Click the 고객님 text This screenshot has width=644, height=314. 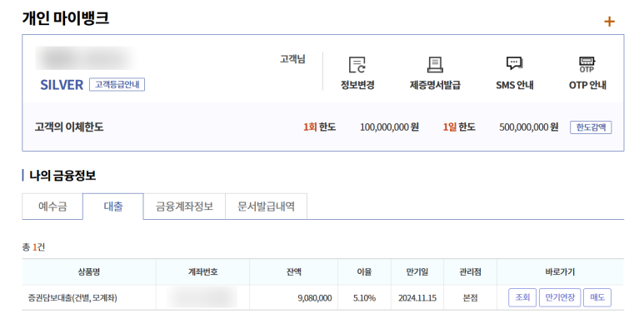click(292, 59)
